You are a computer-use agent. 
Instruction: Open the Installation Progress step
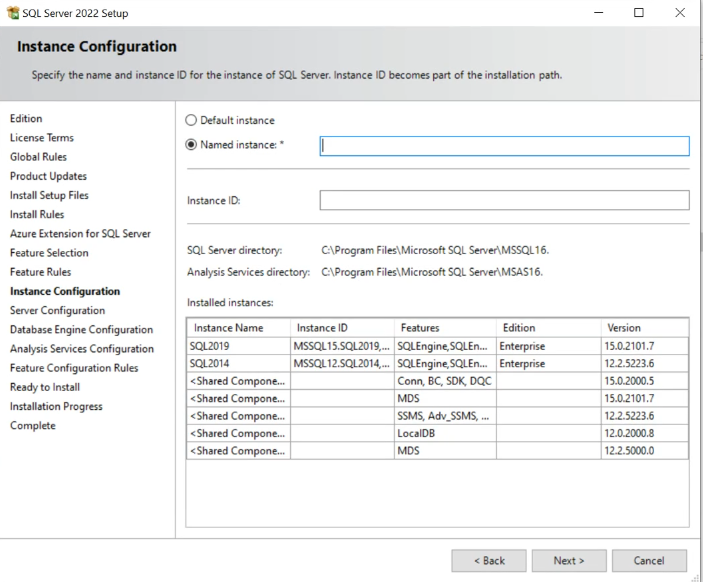(56, 406)
